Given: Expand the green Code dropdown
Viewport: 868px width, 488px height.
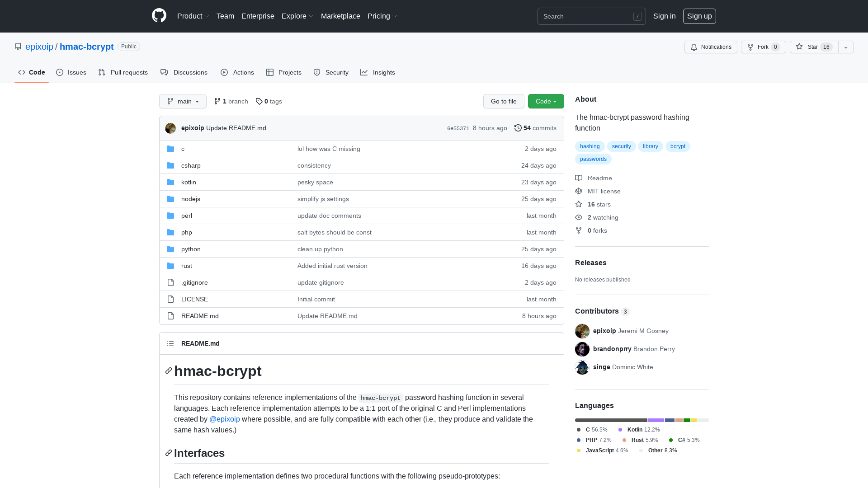Looking at the screenshot, I should coord(546,101).
